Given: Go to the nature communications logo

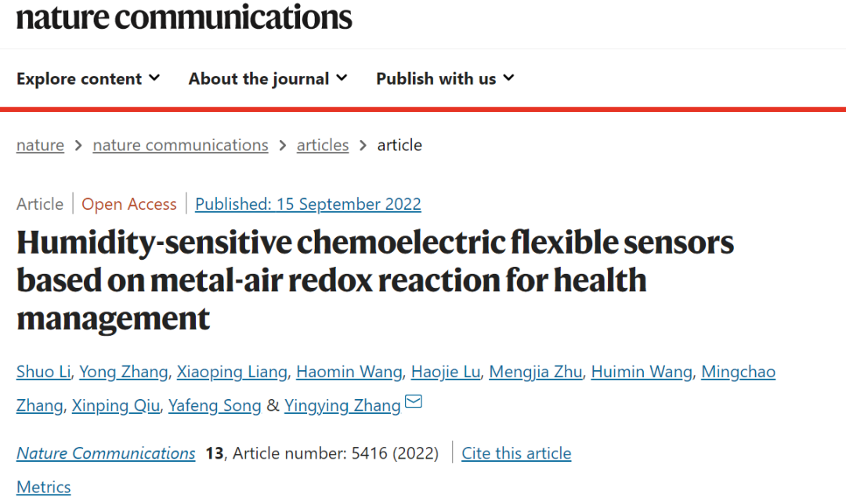Looking at the screenshot, I should [184, 16].
